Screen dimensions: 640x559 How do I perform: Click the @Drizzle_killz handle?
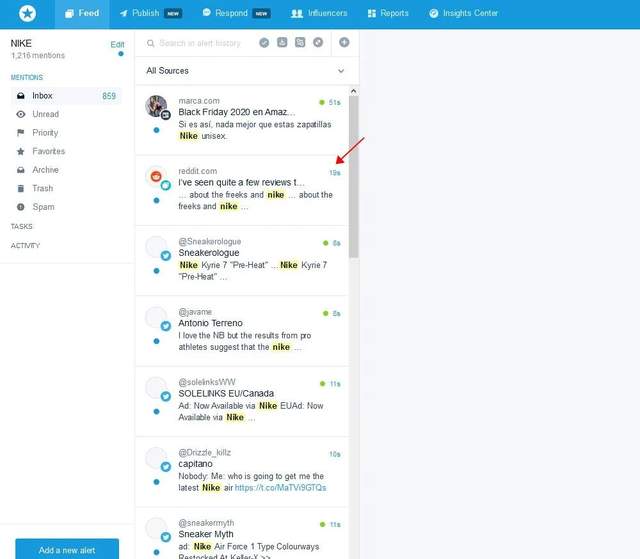pyautogui.click(x=204, y=453)
